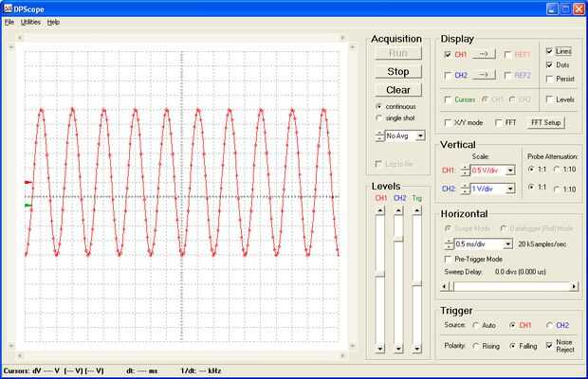Select Scope Mode radio button
The height and width of the screenshot is (379, 588).
pos(448,228)
